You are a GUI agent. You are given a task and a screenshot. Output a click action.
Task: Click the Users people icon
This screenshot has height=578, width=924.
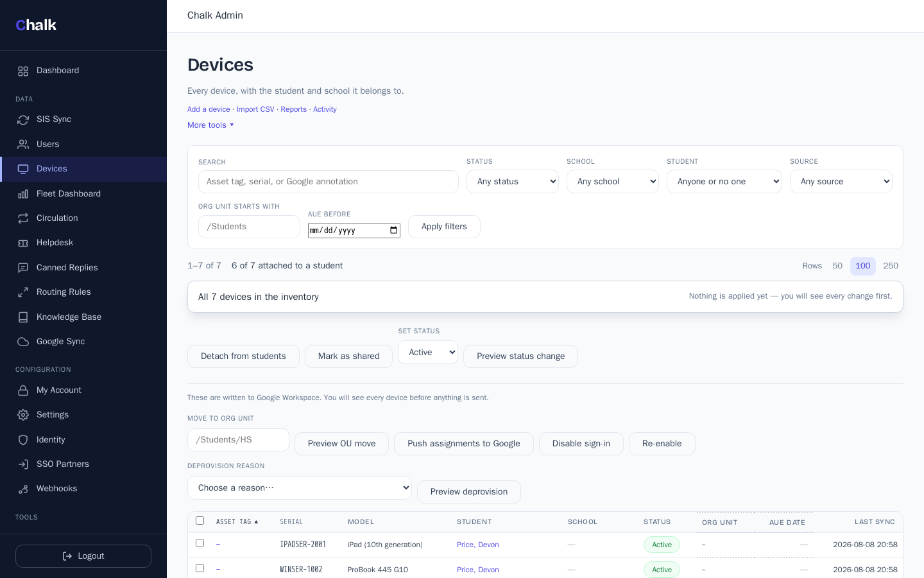[x=23, y=144]
